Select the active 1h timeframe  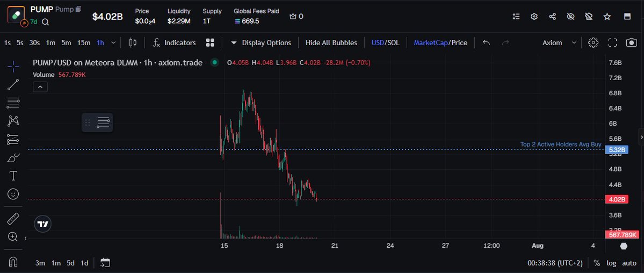point(100,42)
